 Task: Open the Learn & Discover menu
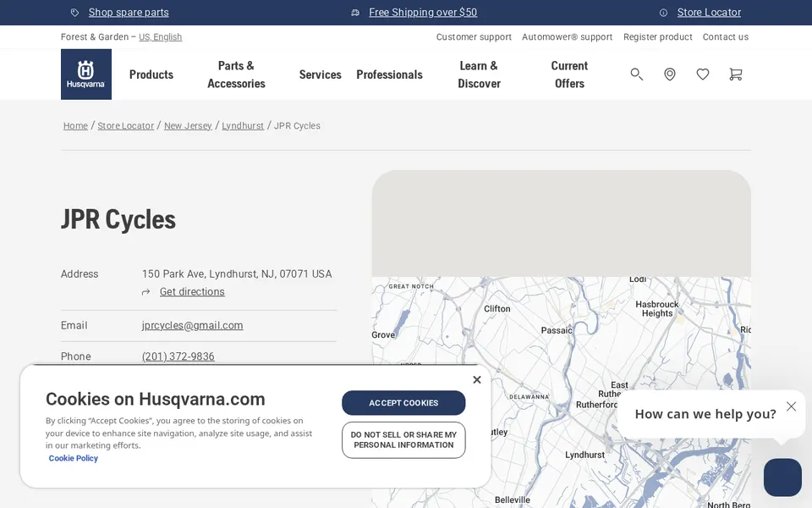point(479,75)
